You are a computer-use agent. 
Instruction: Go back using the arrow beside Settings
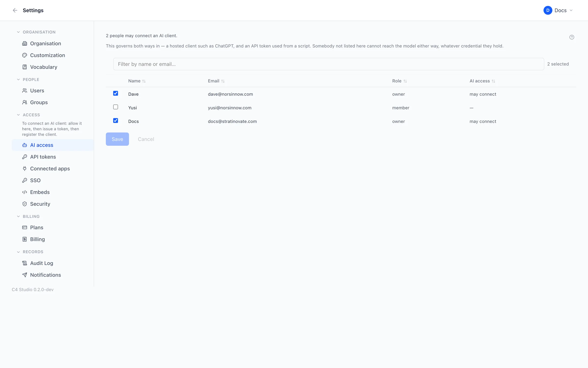[15, 10]
